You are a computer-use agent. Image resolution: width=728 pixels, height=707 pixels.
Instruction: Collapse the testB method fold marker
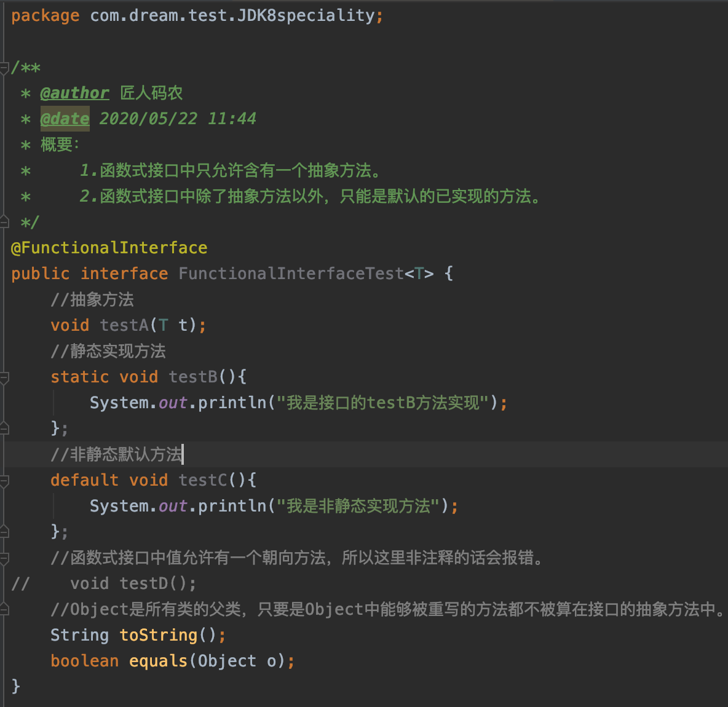tap(4, 378)
